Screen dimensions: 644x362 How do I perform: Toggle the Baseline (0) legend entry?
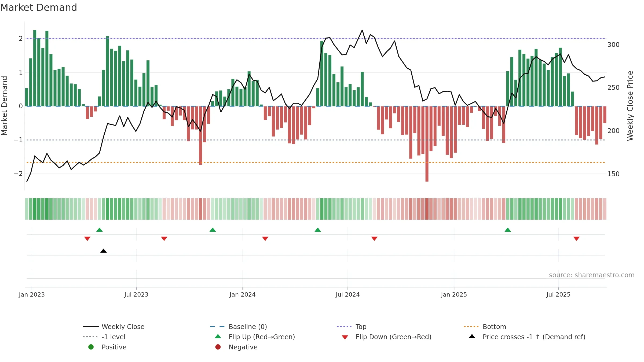238,327
